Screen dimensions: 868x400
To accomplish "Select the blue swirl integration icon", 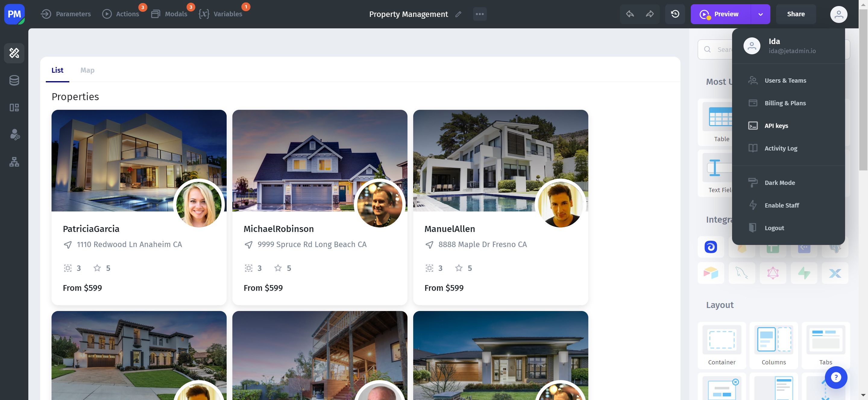I will [711, 247].
